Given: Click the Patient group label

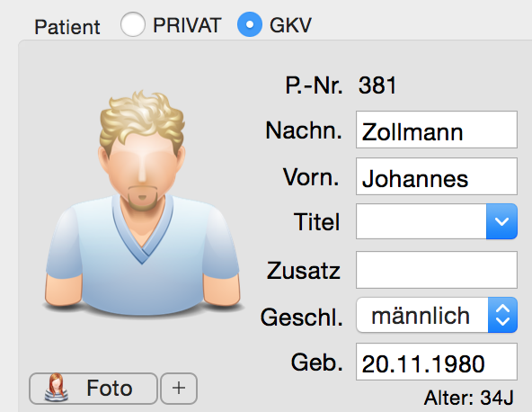Looking at the screenshot, I should [67, 27].
